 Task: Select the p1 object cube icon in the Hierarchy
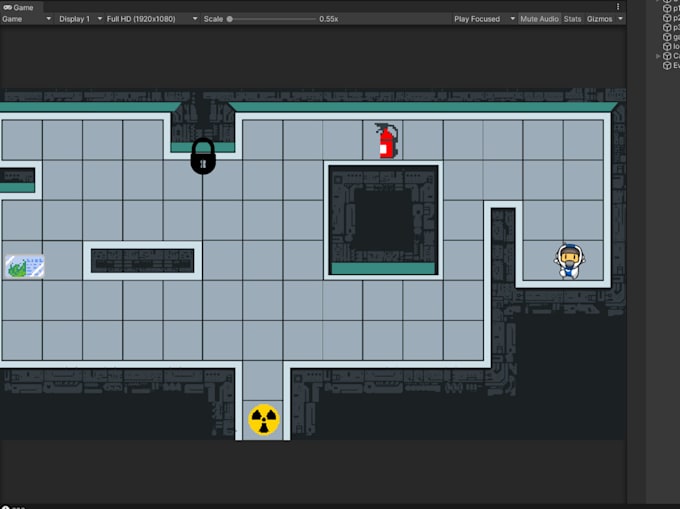(x=667, y=8)
